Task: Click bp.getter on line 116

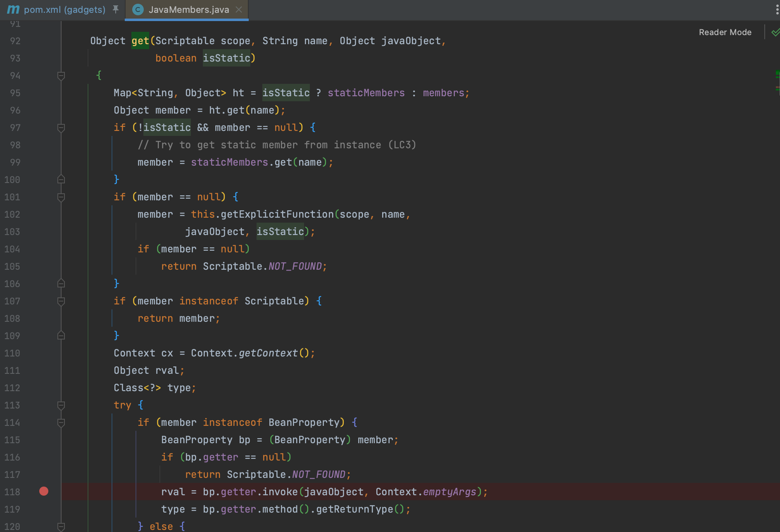Action: pyautogui.click(x=212, y=457)
